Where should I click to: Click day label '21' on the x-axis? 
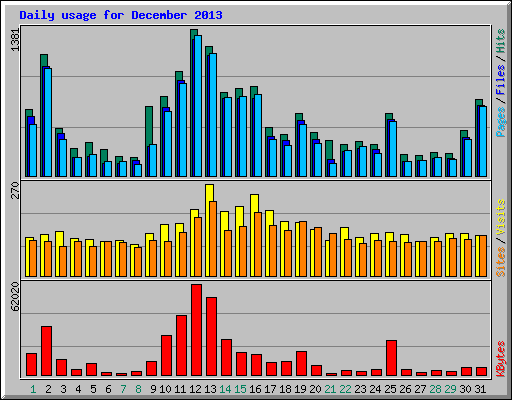pos(330,389)
